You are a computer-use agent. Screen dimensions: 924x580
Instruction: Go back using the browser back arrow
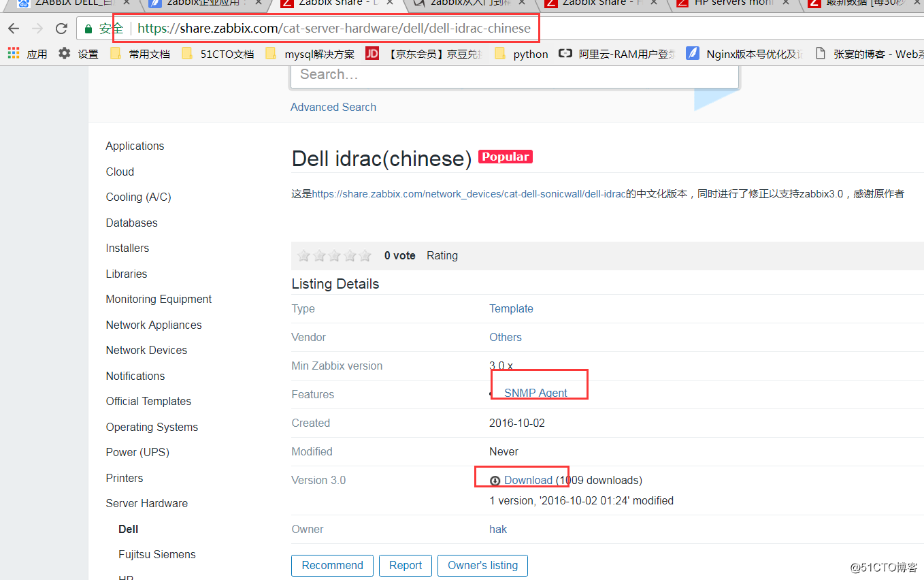pyautogui.click(x=14, y=29)
